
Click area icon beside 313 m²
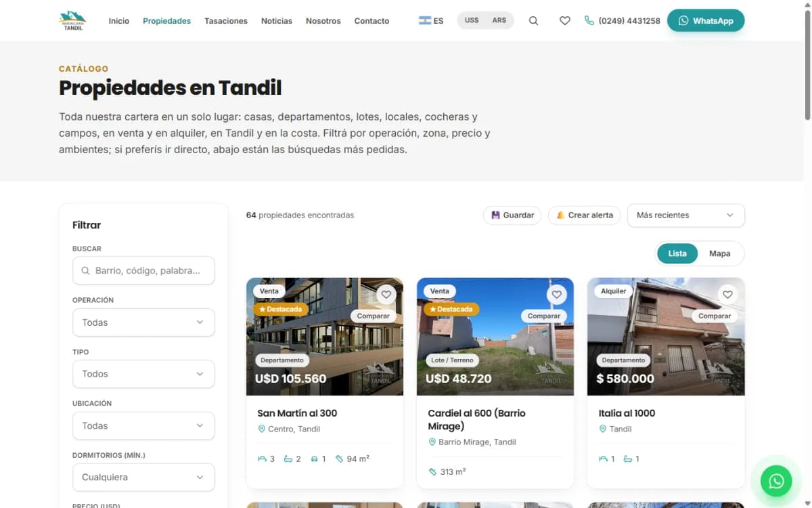[433, 472]
